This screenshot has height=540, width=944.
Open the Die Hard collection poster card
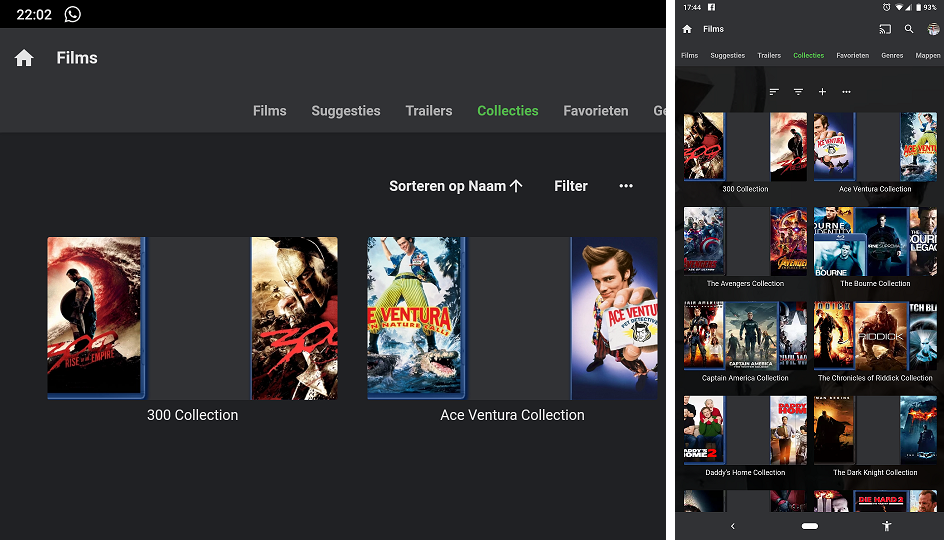(x=875, y=501)
